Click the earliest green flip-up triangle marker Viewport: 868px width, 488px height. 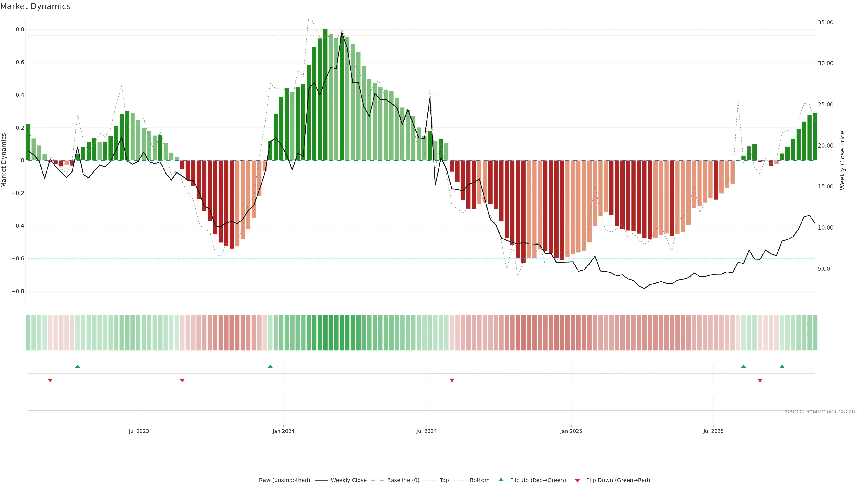78,366
